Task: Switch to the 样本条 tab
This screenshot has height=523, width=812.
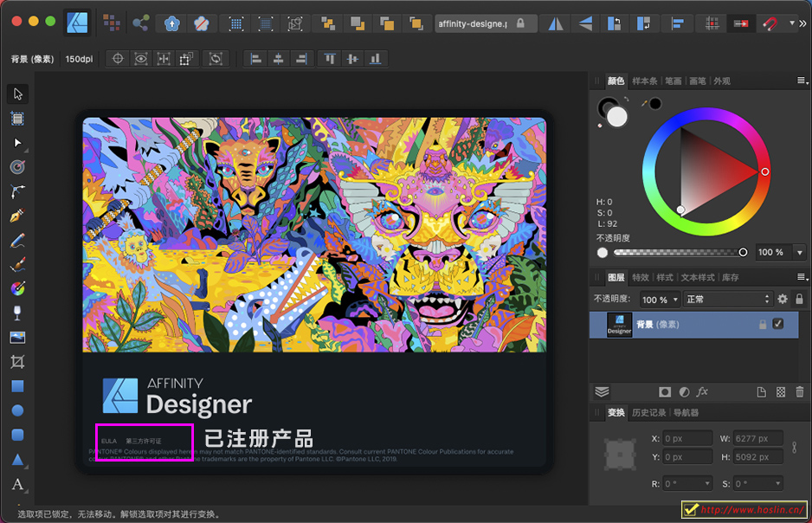Action: [x=644, y=81]
